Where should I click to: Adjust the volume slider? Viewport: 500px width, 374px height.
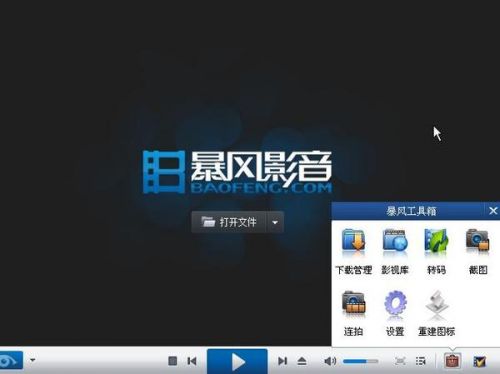tap(360, 361)
